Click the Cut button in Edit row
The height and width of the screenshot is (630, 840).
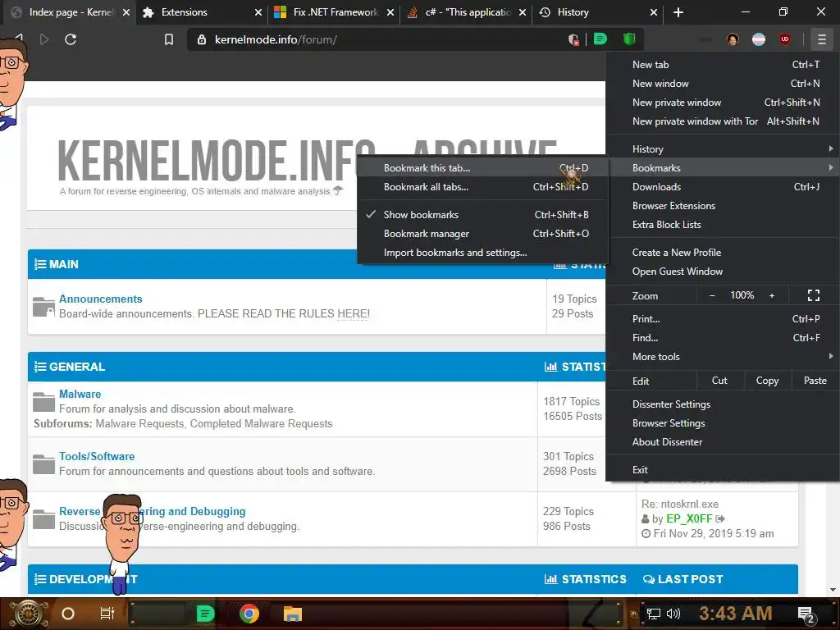tap(719, 381)
